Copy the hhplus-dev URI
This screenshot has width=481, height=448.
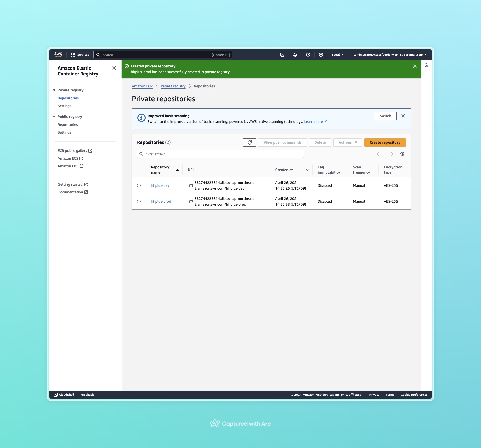pyautogui.click(x=191, y=185)
